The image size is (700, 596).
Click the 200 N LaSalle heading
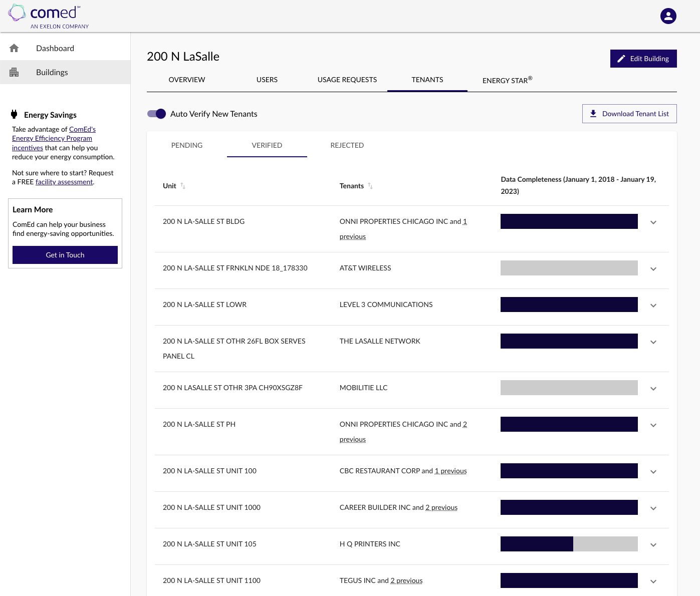[183, 57]
